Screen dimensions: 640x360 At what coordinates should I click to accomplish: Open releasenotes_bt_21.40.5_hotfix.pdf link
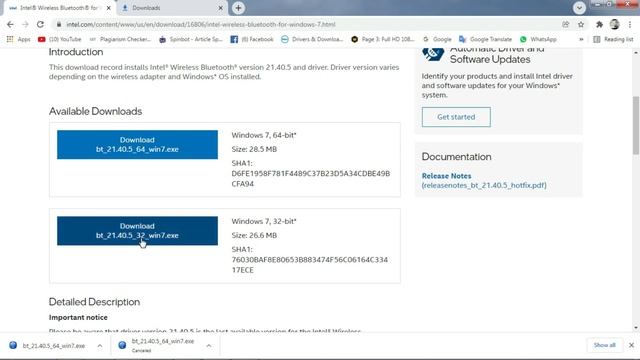484,185
